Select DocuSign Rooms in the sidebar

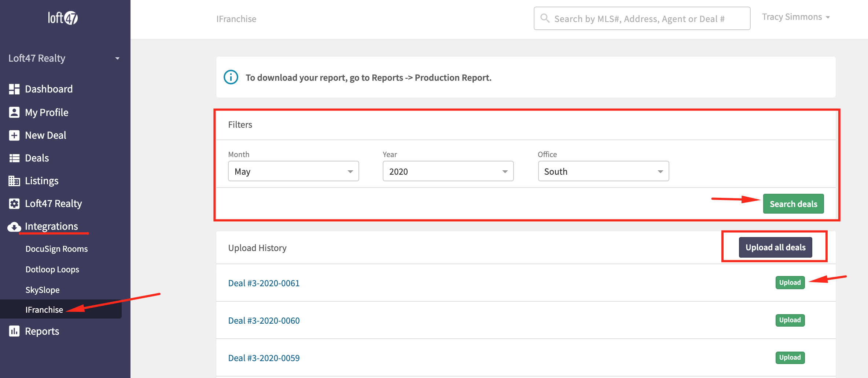click(56, 249)
